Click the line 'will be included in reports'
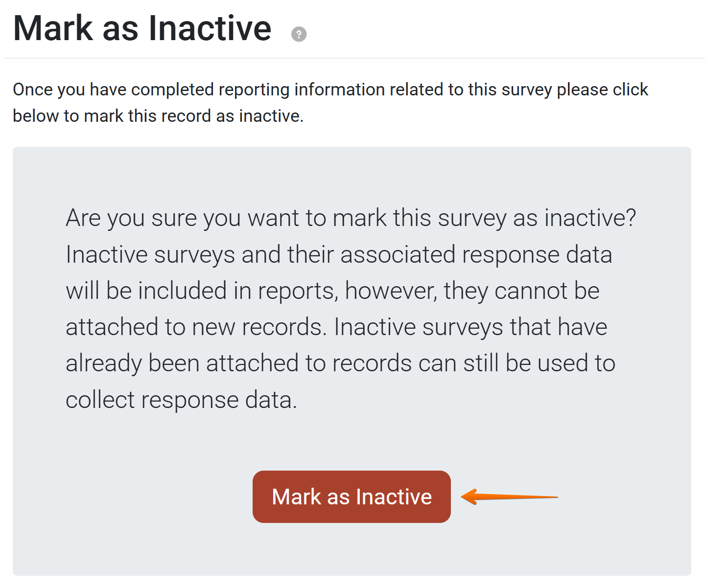This screenshot has width=705, height=588. tap(332, 291)
